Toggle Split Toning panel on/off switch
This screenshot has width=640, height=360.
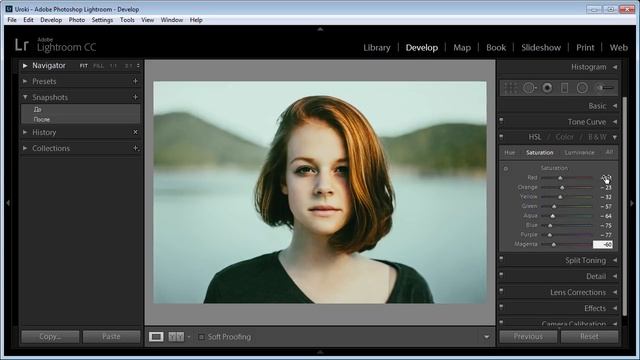point(501,259)
